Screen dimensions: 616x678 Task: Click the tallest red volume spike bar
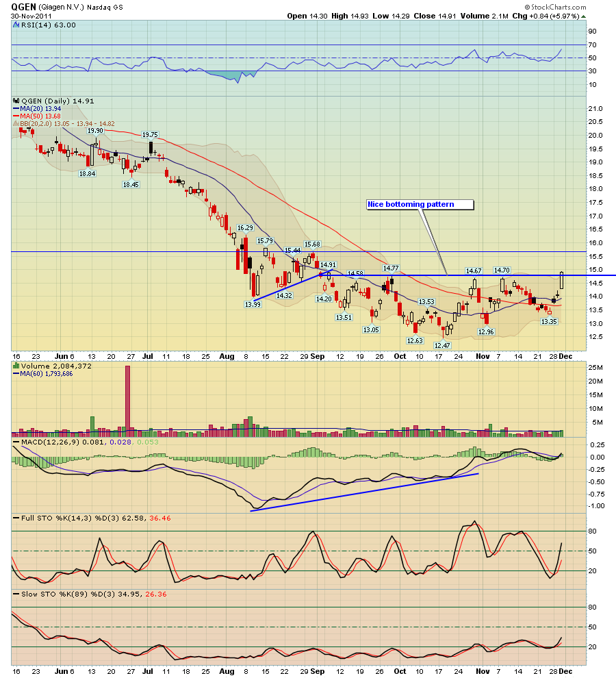point(127,401)
